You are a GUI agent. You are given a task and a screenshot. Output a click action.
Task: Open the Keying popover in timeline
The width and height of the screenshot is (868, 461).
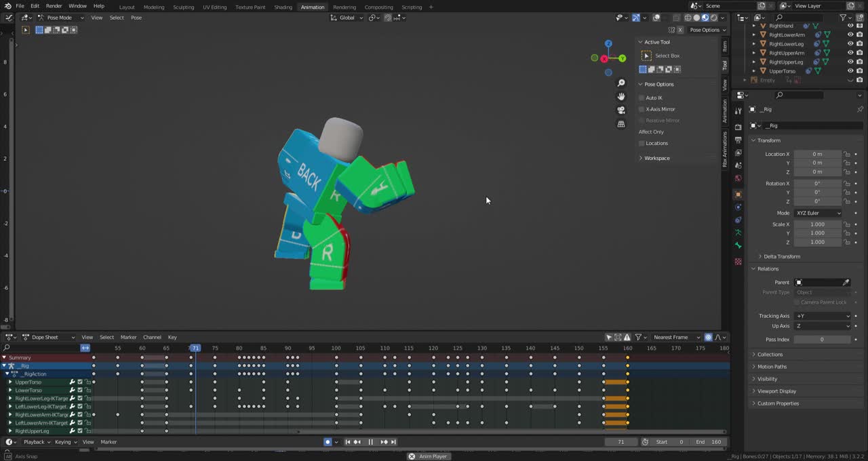(x=64, y=442)
